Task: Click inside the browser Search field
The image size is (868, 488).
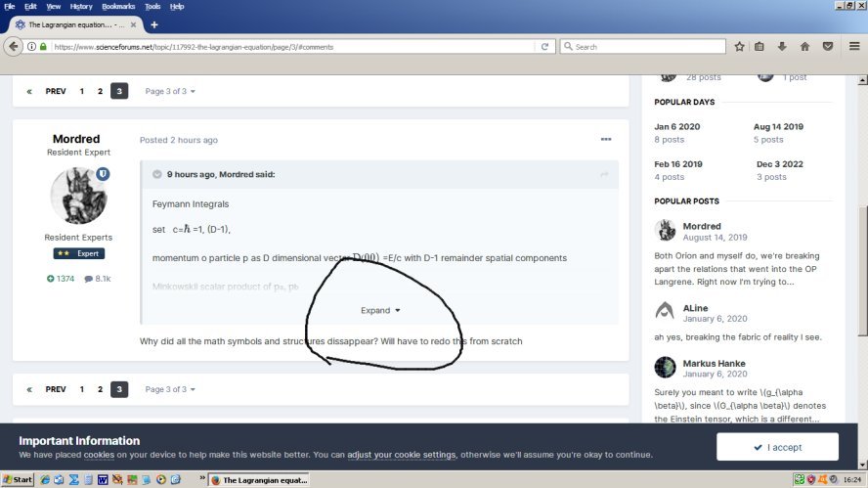Action: (645, 46)
